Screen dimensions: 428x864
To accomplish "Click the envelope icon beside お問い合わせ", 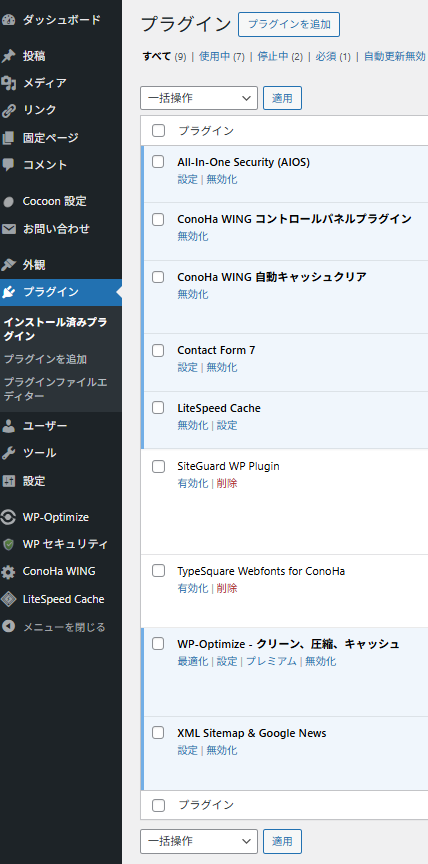I will [x=8, y=229].
